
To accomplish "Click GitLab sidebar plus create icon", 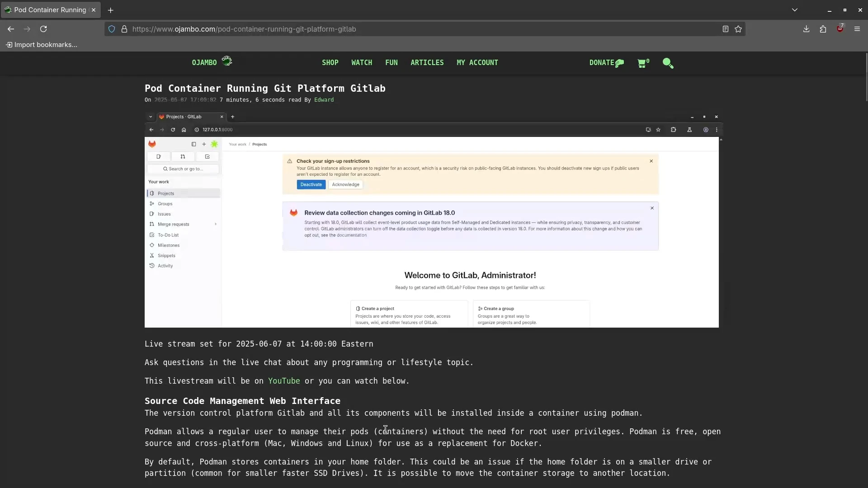I will point(204,144).
